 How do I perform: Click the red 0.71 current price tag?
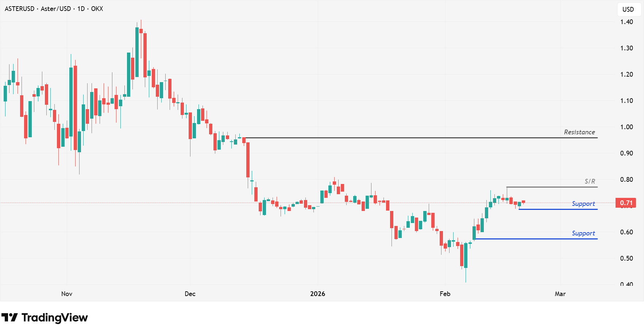pyautogui.click(x=626, y=203)
